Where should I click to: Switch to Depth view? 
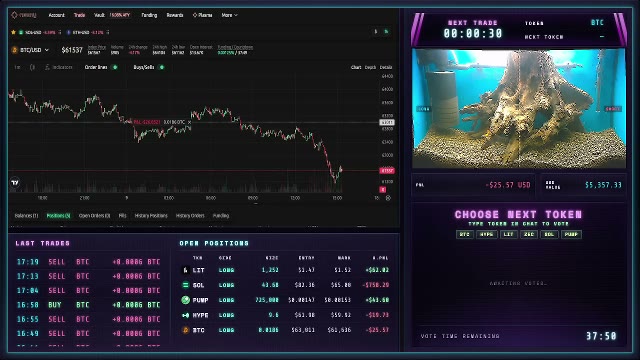(x=370, y=67)
